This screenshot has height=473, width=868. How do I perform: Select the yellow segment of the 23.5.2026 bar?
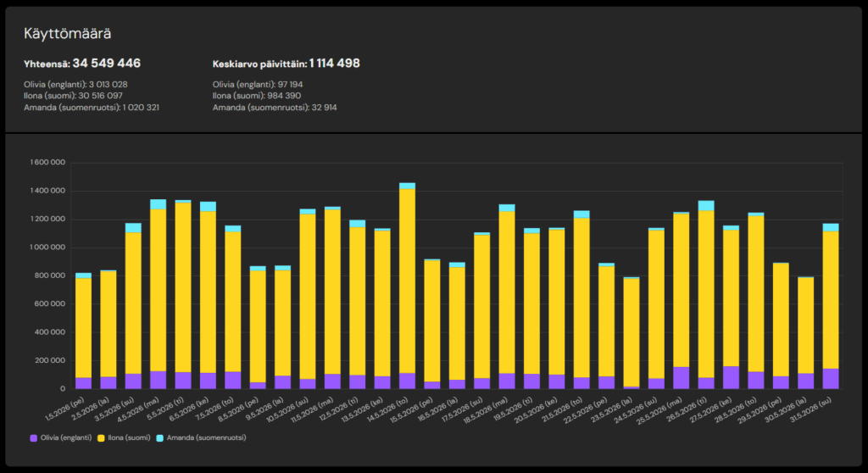click(631, 332)
